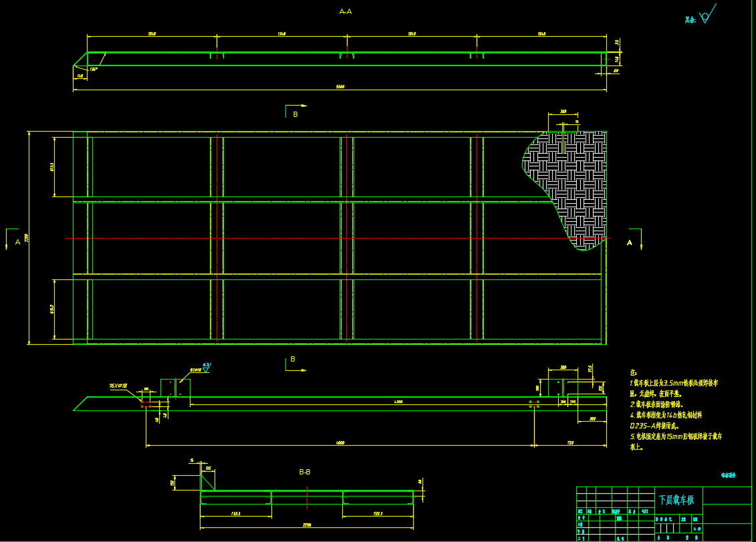Select the title block text 下层载车板

pyautogui.click(x=676, y=500)
